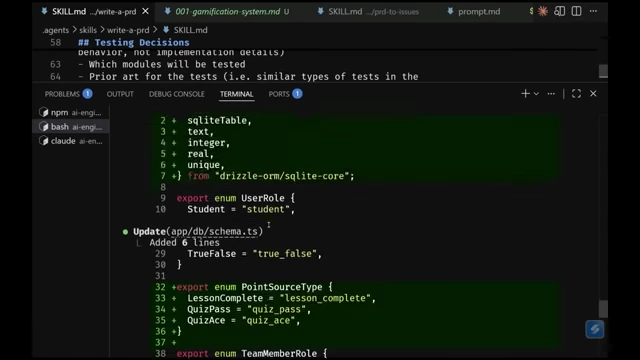640x360 pixels.
Task: Open terminal panel more actions
Action: 551,94
